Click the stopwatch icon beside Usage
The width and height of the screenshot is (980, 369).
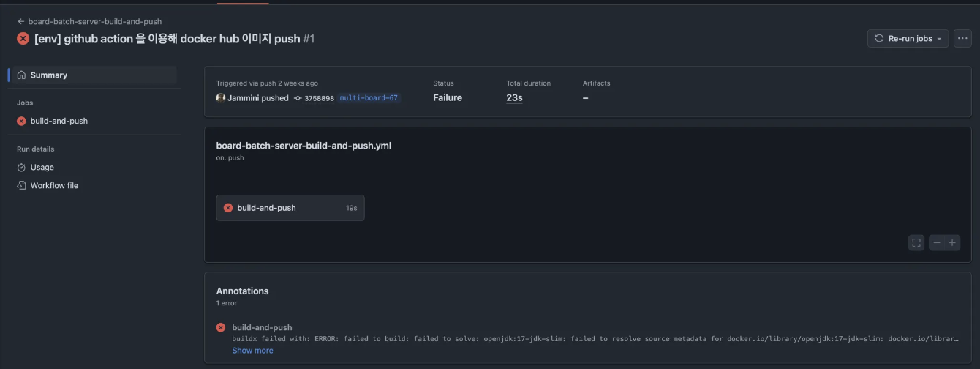pyautogui.click(x=21, y=167)
